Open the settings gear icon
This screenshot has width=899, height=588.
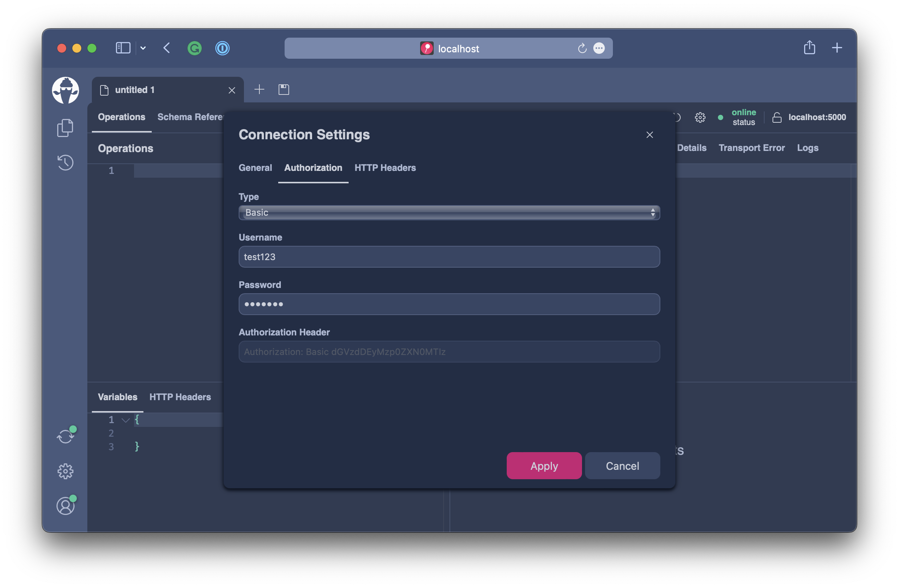tap(66, 471)
